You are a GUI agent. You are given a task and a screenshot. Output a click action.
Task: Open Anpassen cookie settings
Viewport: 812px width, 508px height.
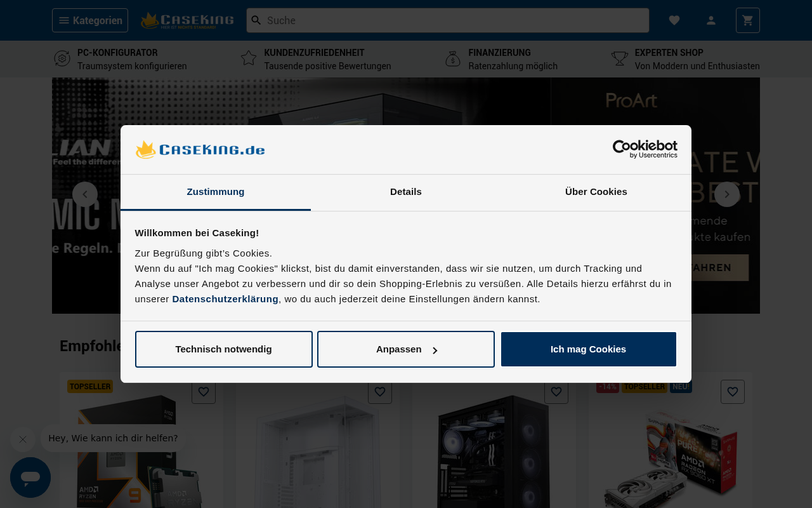point(406,349)
